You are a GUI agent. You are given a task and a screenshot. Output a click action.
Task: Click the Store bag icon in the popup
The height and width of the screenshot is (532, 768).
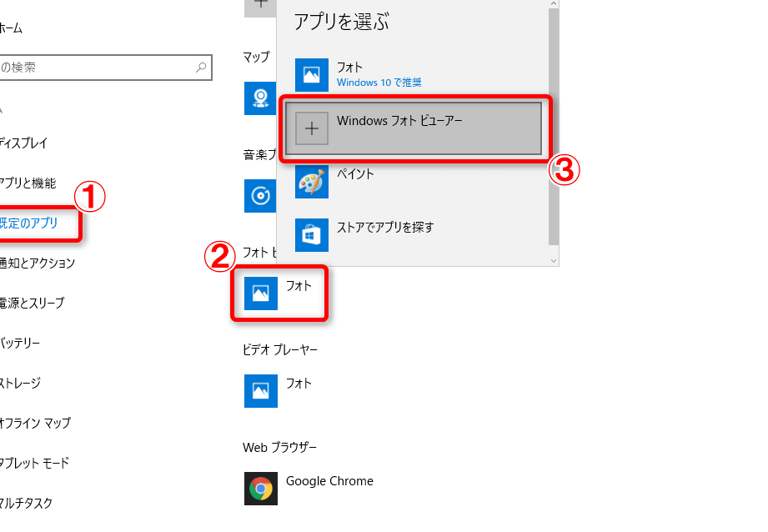pos(312,234)
